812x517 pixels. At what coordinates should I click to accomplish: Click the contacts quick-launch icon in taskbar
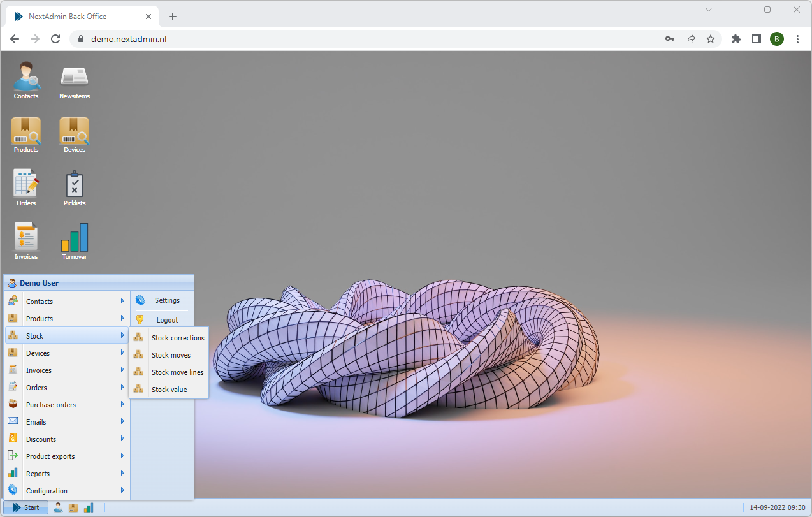click(58, 507)
